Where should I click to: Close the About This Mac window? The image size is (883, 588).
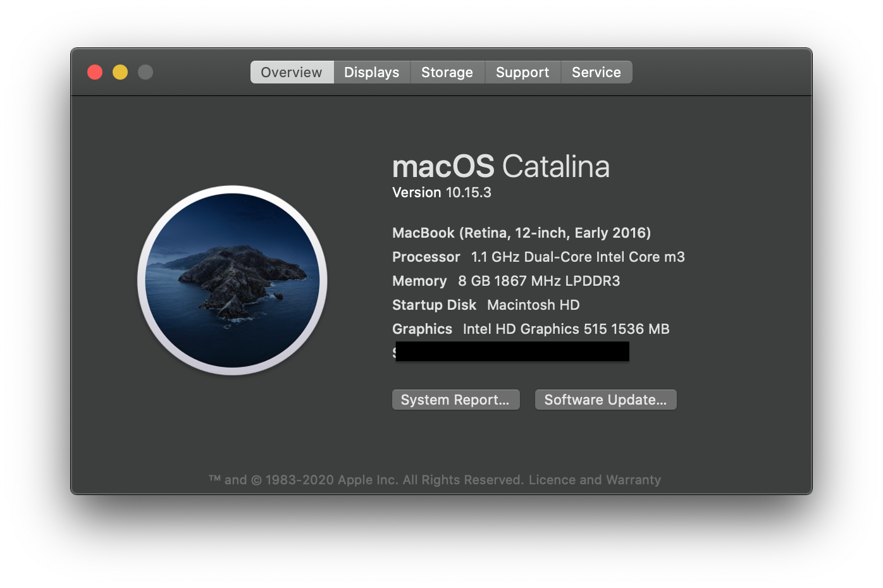(95, 72)
